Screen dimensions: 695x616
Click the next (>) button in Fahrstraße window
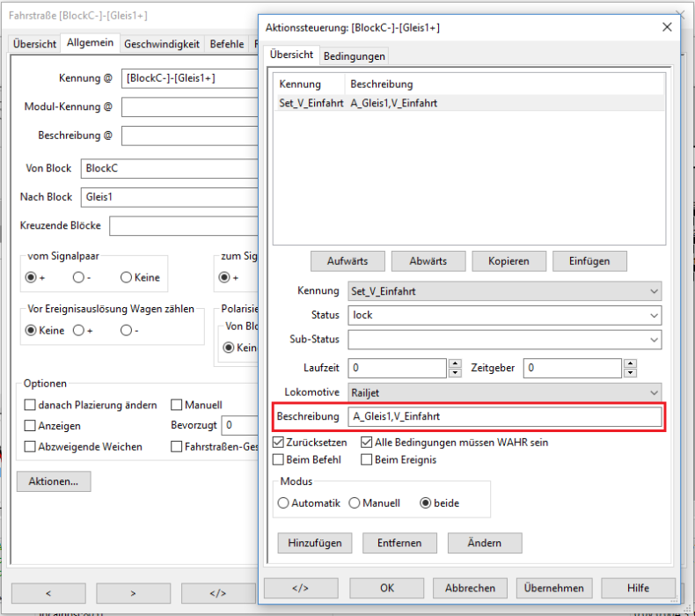(x=132, y=593)
